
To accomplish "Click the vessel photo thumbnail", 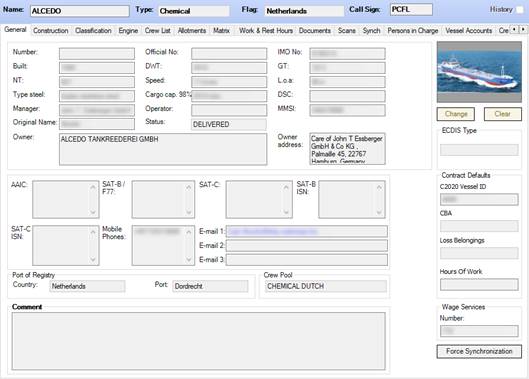I will click(x=479, y=72).
